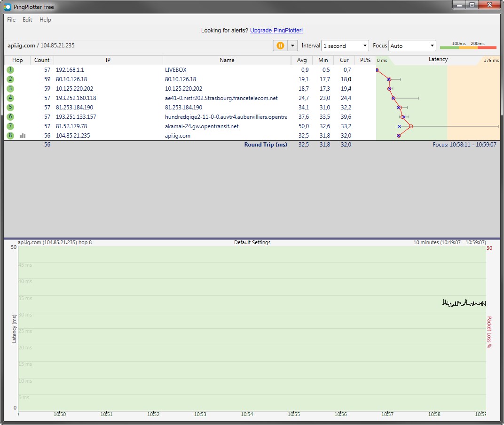Select hop 4 green circle icon
The image size is (504, 425).
[10, 98]
